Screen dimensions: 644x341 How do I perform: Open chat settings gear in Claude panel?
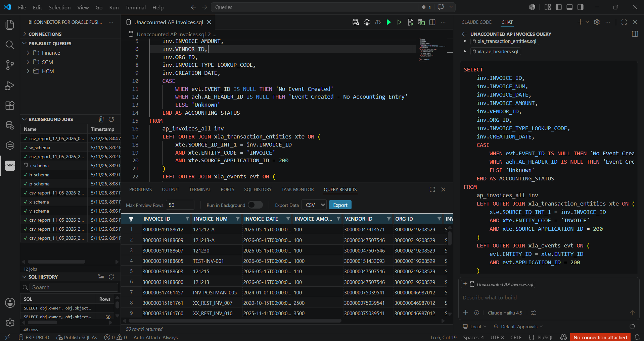[597, 22]
